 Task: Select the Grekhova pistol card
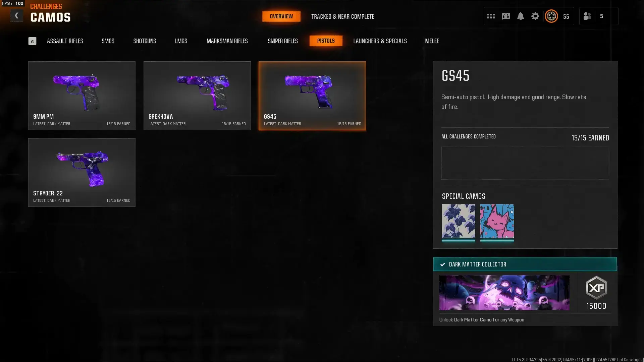pos(197,96)
